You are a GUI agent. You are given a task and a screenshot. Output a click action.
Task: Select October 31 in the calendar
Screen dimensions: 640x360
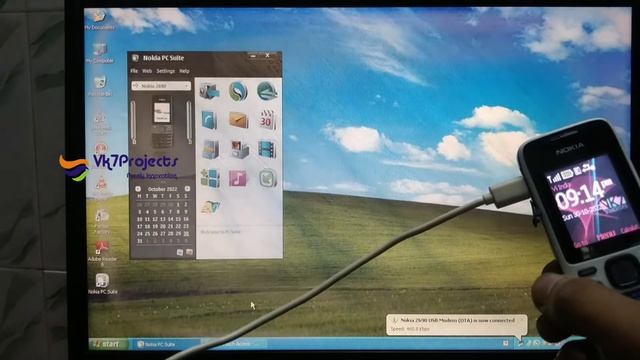(140, 241)
